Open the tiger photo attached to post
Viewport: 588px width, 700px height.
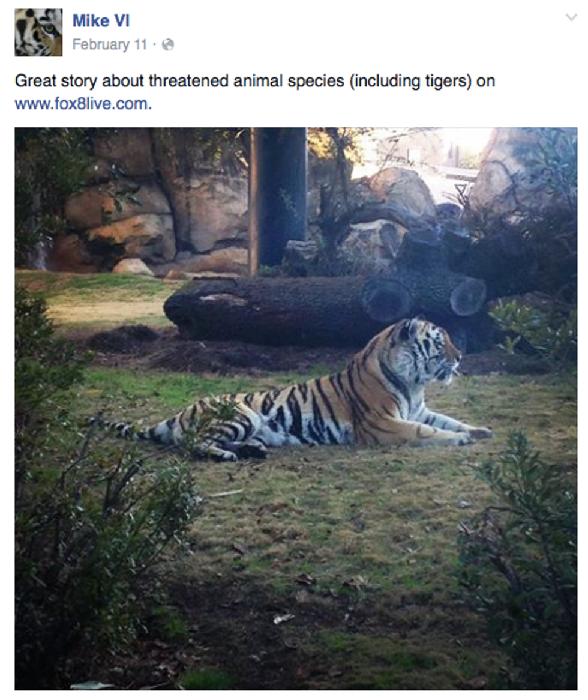tap(296, 408)
